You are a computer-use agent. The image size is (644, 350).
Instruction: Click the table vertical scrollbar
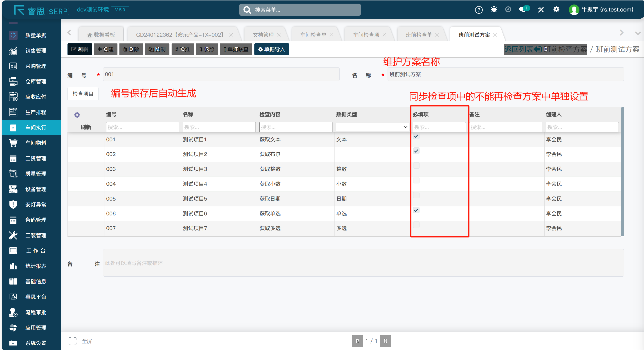tap(622, 172)
